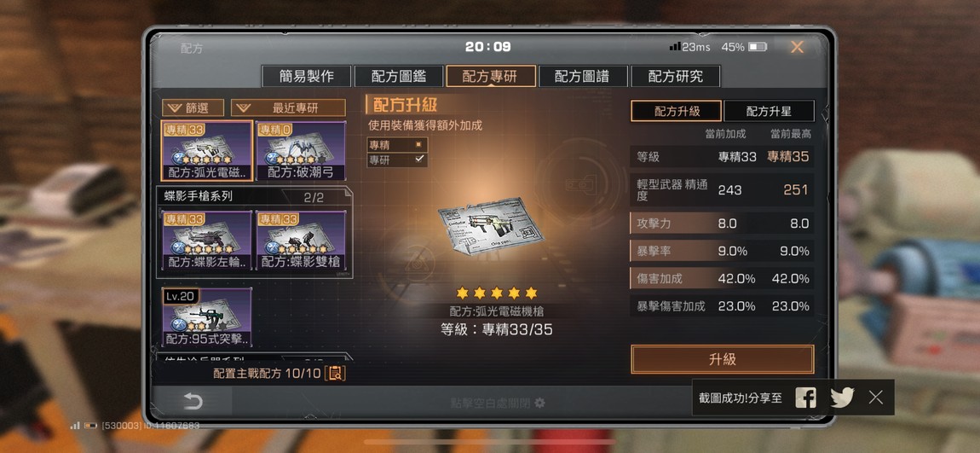Viewport: 980px width, 453px height.
Task: Share screenshot to Facebook
Action: click(x=805, y=398)
